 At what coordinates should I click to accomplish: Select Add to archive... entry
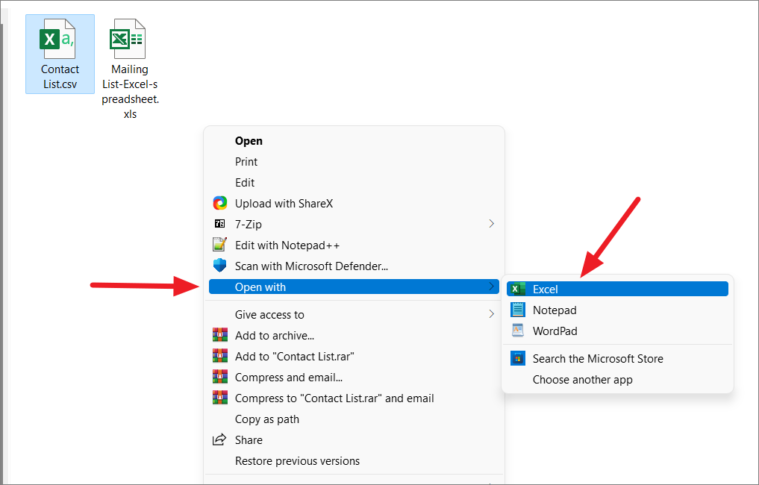click(x=354, y=335)
